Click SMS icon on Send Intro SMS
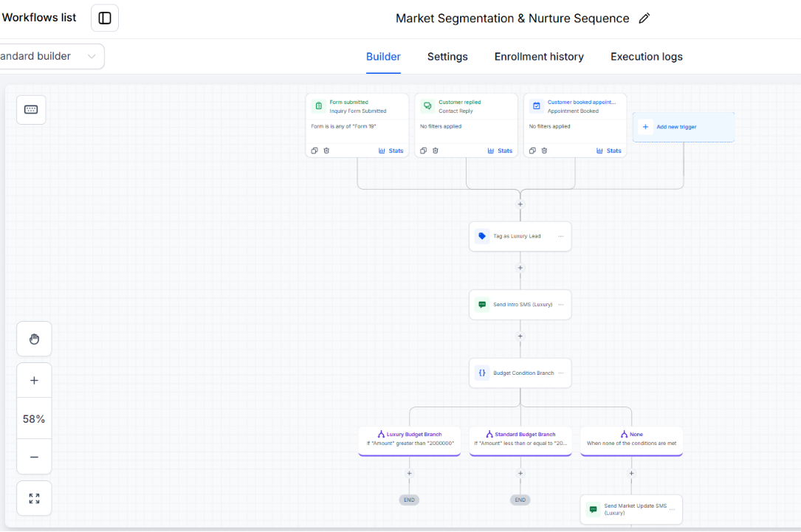This screenshot has height=532, width=801. [482, 304]
